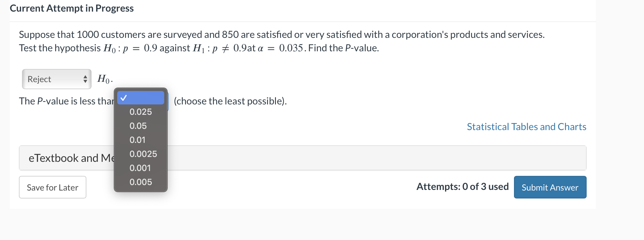Click Save for Later

pos(52,187)
